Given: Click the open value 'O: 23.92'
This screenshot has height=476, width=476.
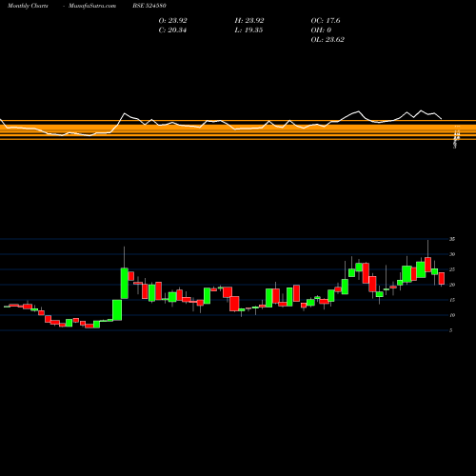Looking at the screenshot, I should tap(172, 21).
